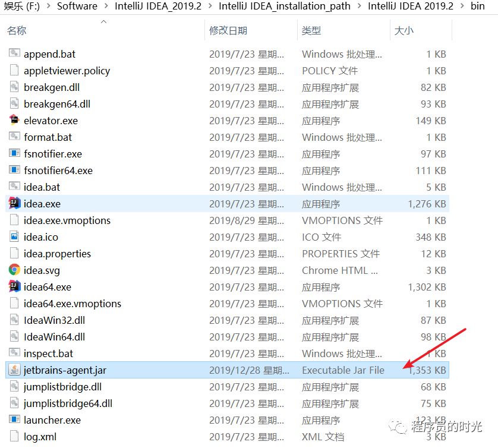Expand chevron before bin in path
498x448 pixels.
(x=462, y=6)
